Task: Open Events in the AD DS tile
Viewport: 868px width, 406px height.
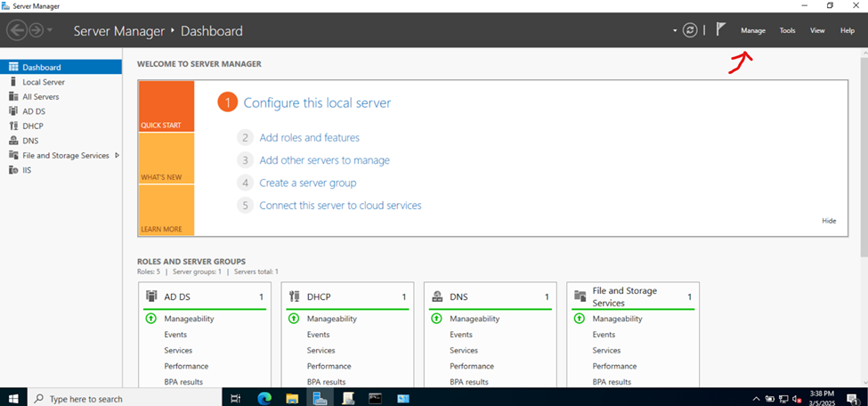Action: point(175,335)
